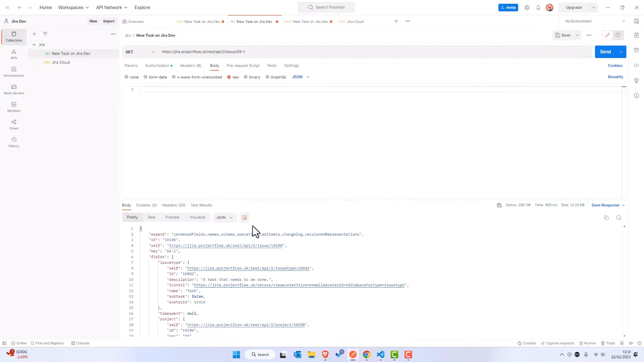Open the Monitors sidebar panel
The width and height of the screenshot is (644, 362).
click(x=14, y=107)
